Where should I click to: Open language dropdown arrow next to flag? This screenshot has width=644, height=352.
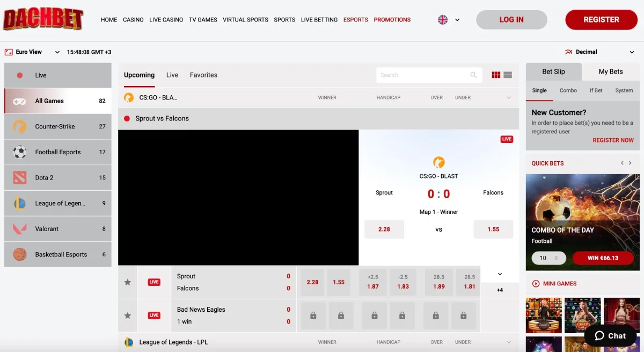coord(457,20)
